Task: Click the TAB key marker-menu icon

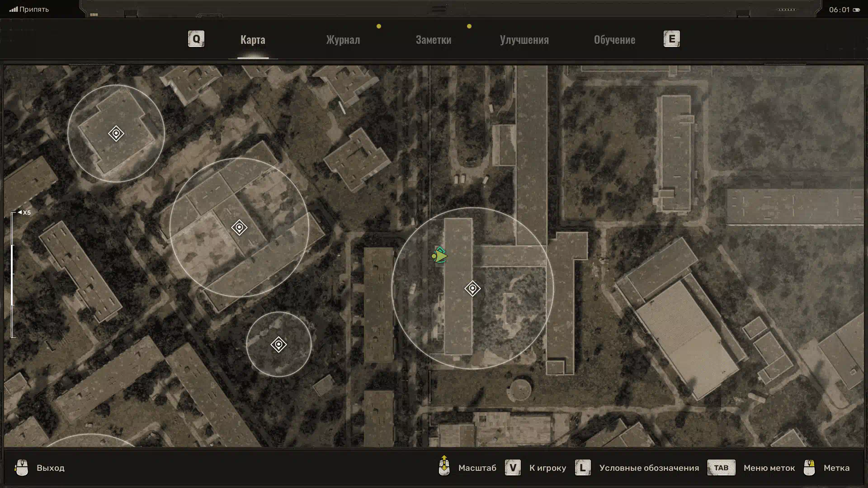Action: click(x=721, y=468)
